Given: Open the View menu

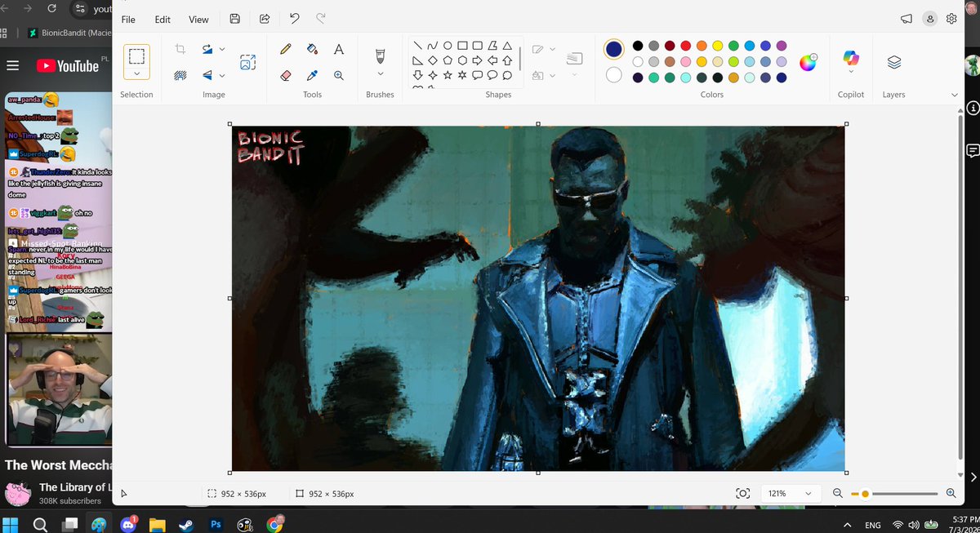Looking at the screenshot, I should coord(198,19).
